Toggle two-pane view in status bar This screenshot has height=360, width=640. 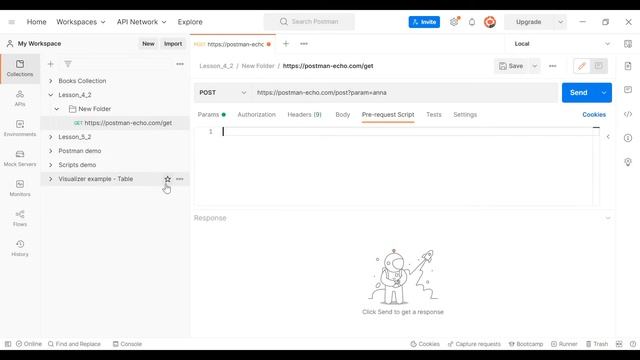619,344
